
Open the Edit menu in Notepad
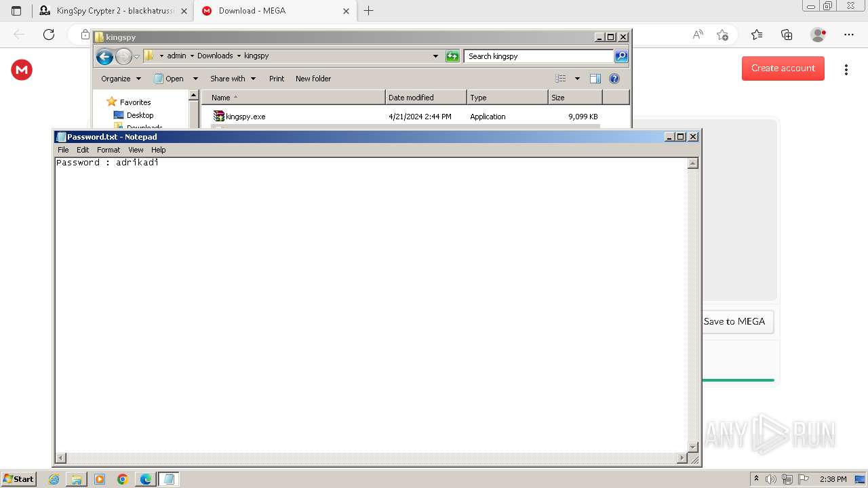pyautogui.click(x=83, y=150)
